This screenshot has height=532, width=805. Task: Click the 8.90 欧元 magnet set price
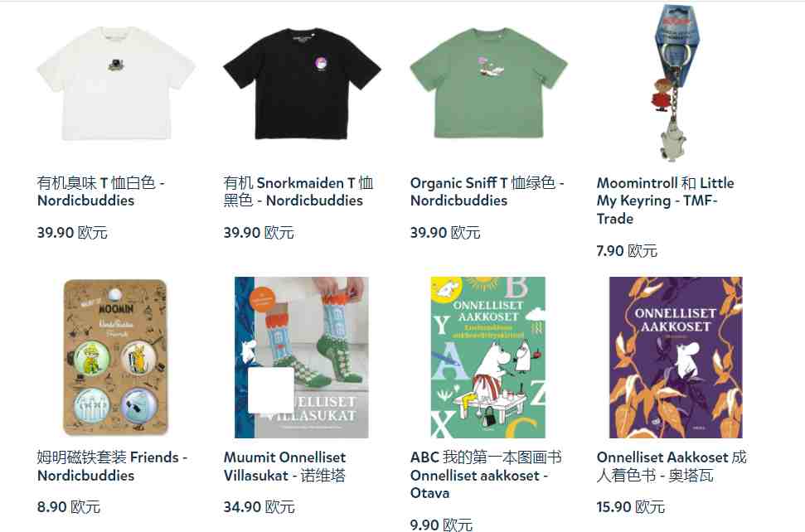click(68, 507)
